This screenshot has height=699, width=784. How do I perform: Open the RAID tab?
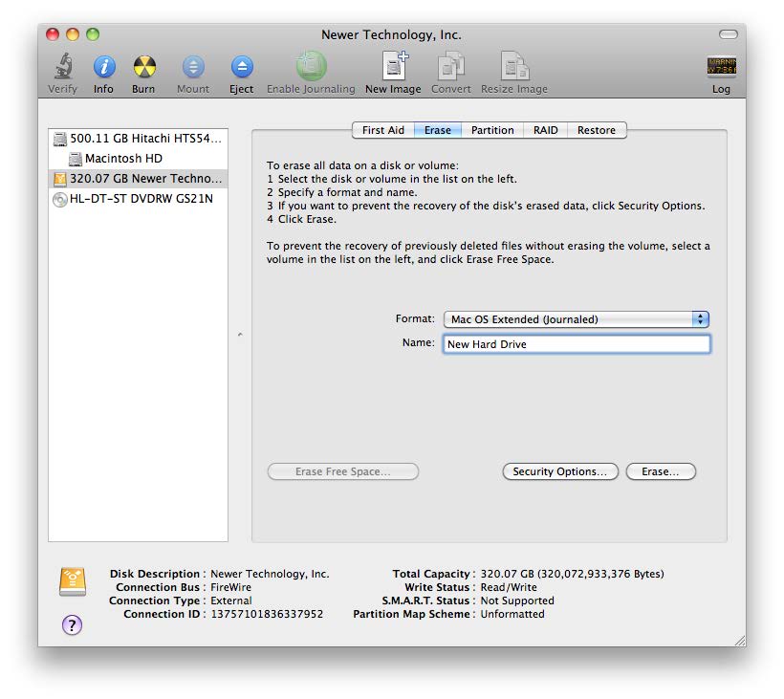(x=545, y=130)
